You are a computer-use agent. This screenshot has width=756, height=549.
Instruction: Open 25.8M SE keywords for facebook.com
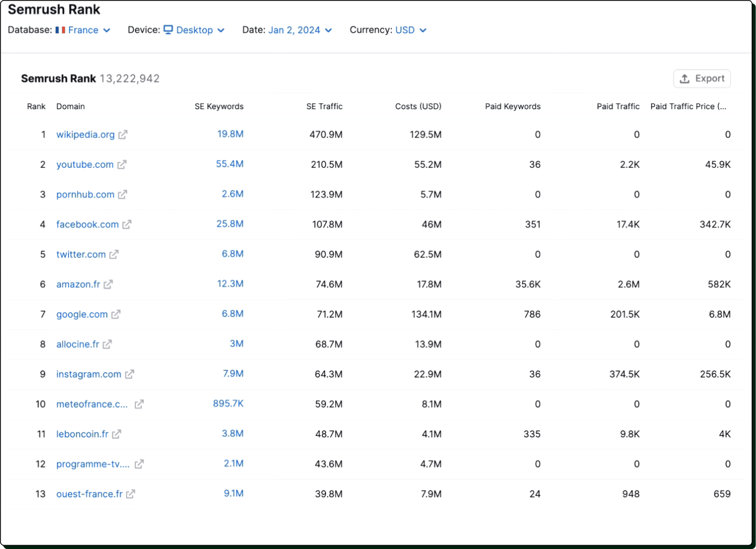(x=230, y=224)
